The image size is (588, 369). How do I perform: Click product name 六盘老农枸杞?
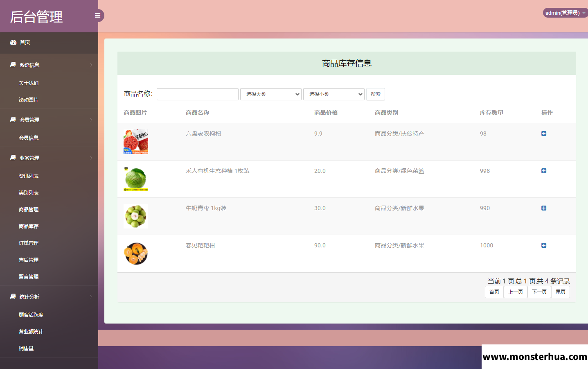click(x=203, y=134)
